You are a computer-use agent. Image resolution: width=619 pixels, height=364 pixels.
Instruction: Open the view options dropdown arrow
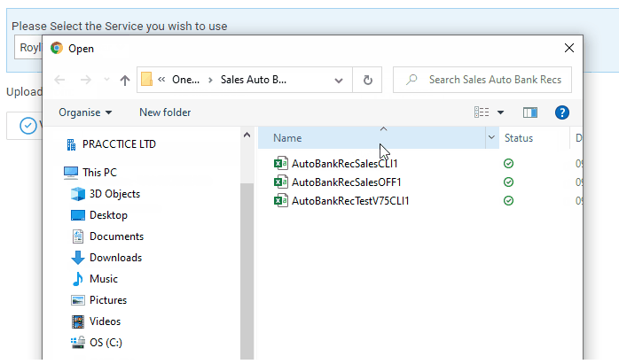500,112
